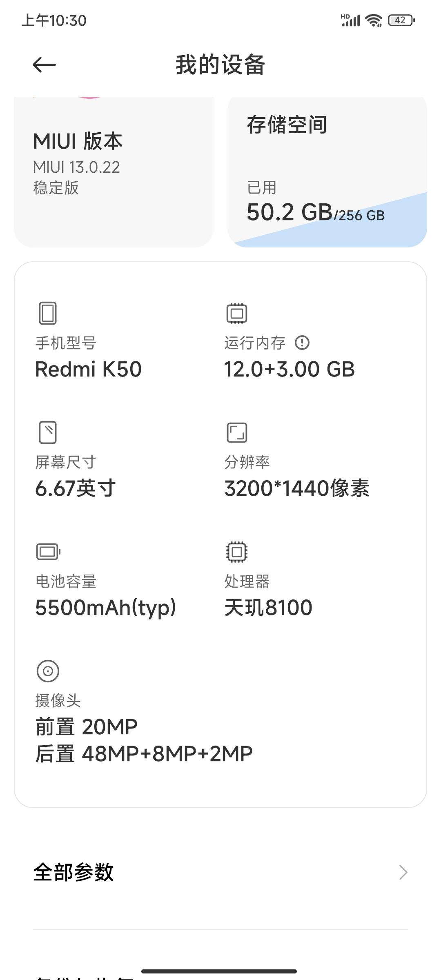Tap the Wi-Fi status icon

pyautogui.click(x=374, y=20)
